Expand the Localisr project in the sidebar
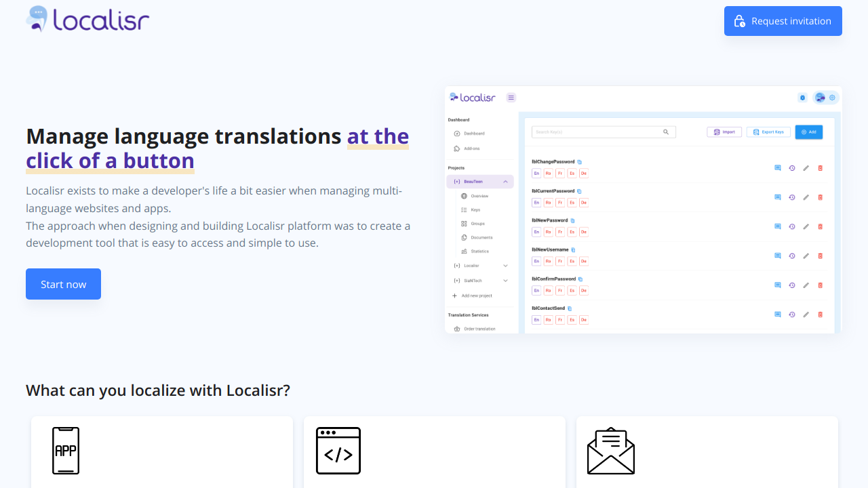 coord(505,266)
